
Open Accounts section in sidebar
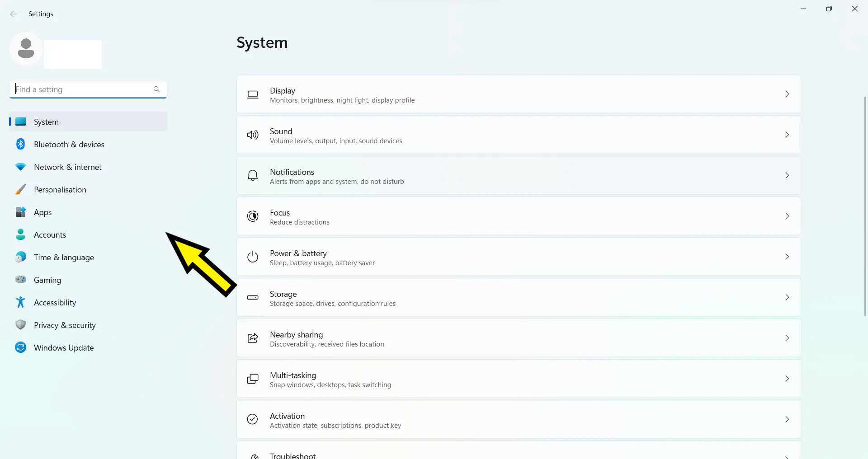tap(50, 235)
